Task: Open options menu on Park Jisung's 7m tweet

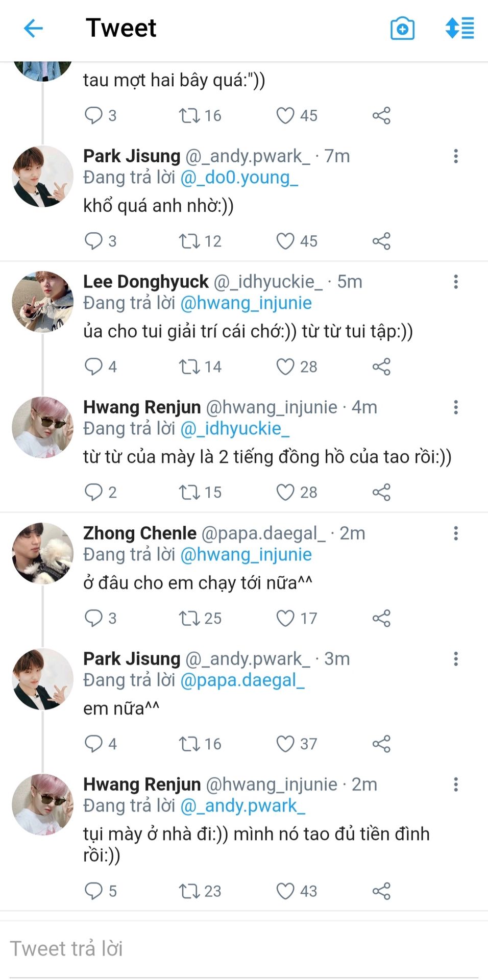Action: [456, 156]
